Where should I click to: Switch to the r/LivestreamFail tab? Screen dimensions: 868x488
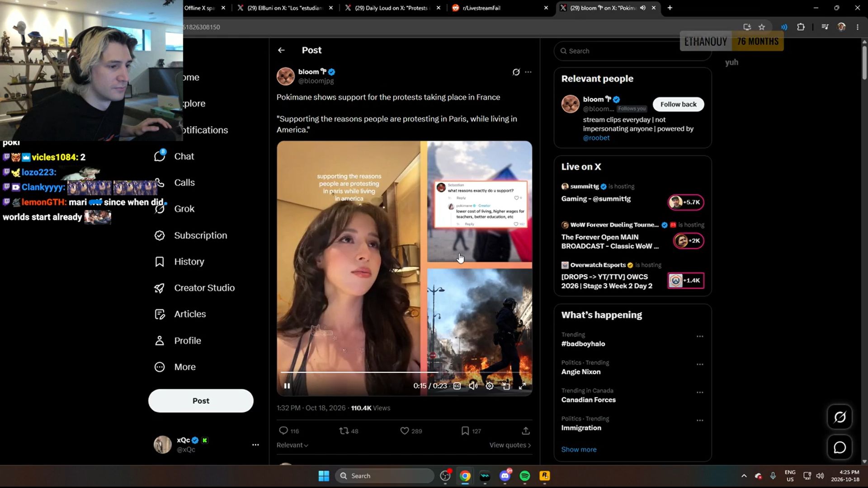tap(500, 8)
